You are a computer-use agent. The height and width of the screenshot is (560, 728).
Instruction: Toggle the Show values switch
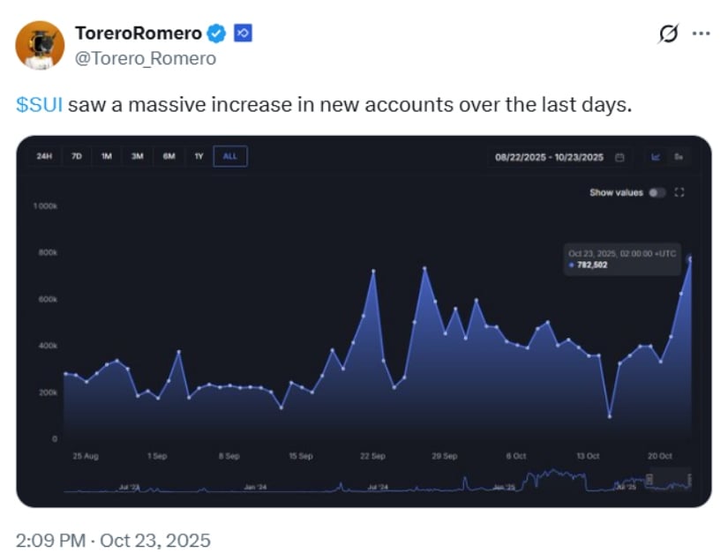[x=657, y=192]
